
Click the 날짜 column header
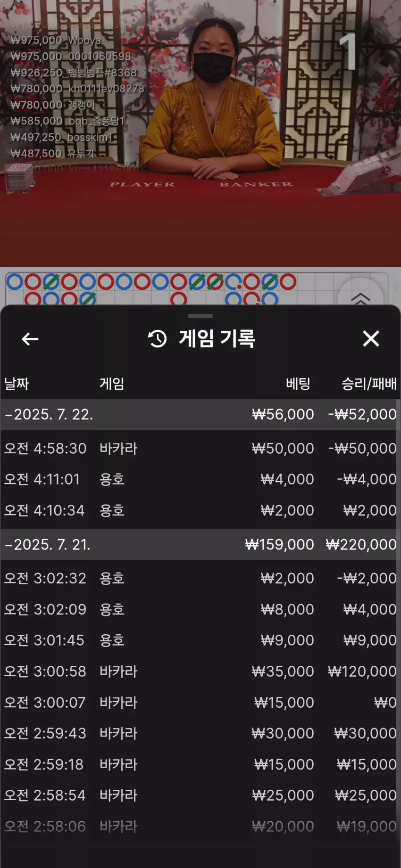click(x=17, y=384)
